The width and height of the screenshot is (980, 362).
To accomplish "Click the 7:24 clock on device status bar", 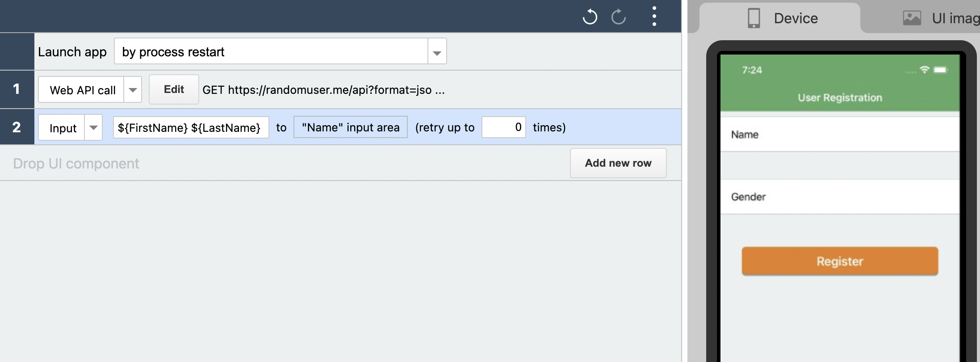I will [752, 70].
